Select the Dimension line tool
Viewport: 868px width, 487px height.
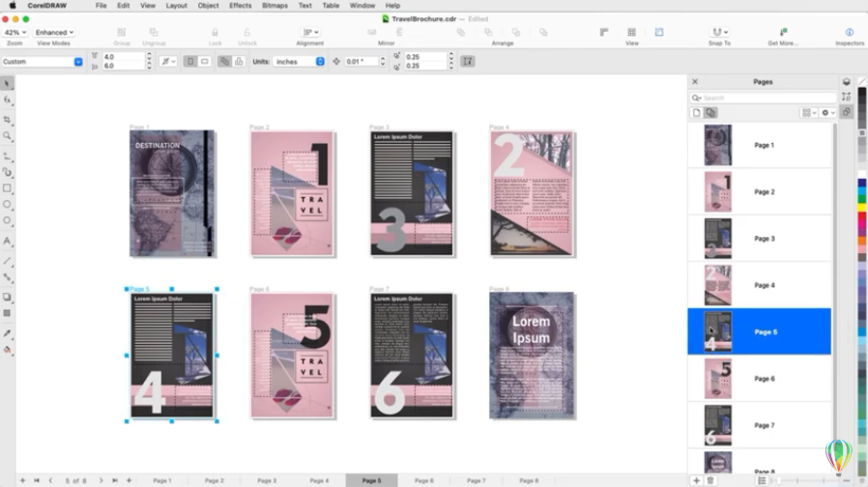pos(7,261)
